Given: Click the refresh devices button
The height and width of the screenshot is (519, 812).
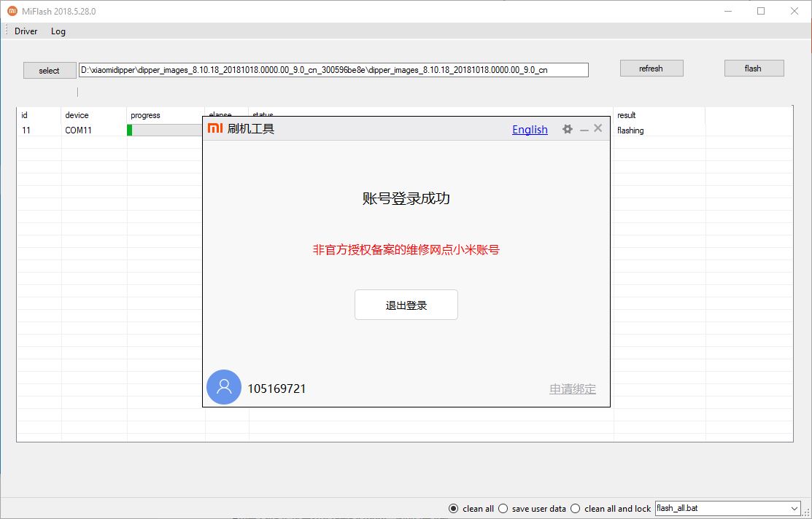Looking at the screenshot, I should tap(651, 69).
